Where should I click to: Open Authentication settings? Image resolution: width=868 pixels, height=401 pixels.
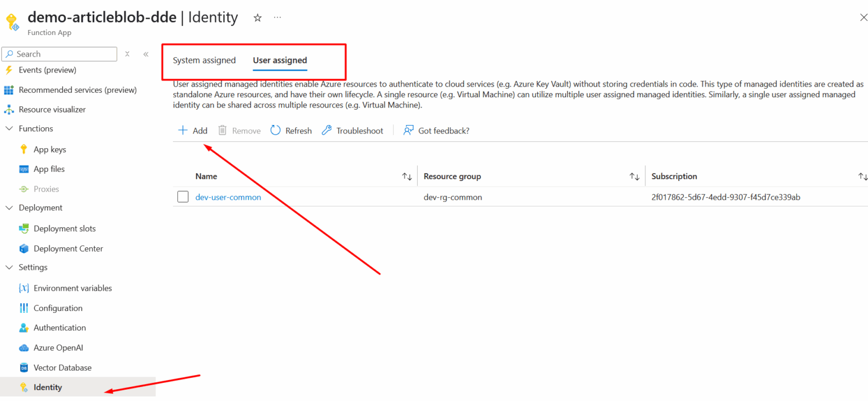click(59, 327)
